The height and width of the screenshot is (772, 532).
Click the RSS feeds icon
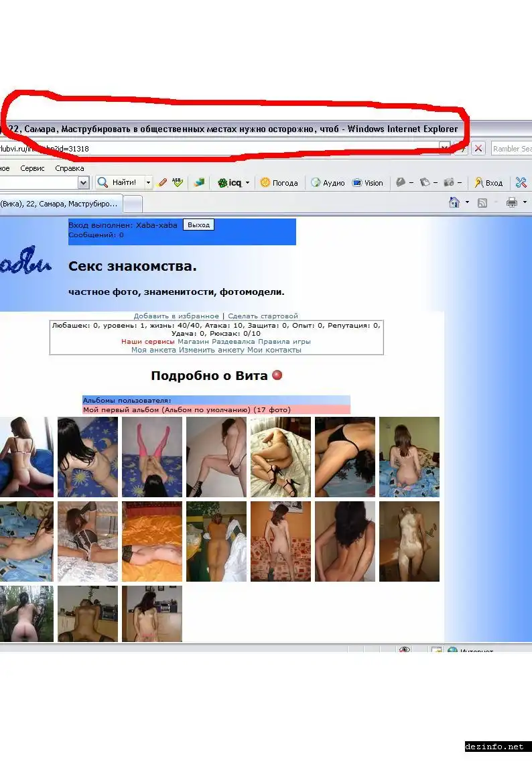tap(482, 202)
